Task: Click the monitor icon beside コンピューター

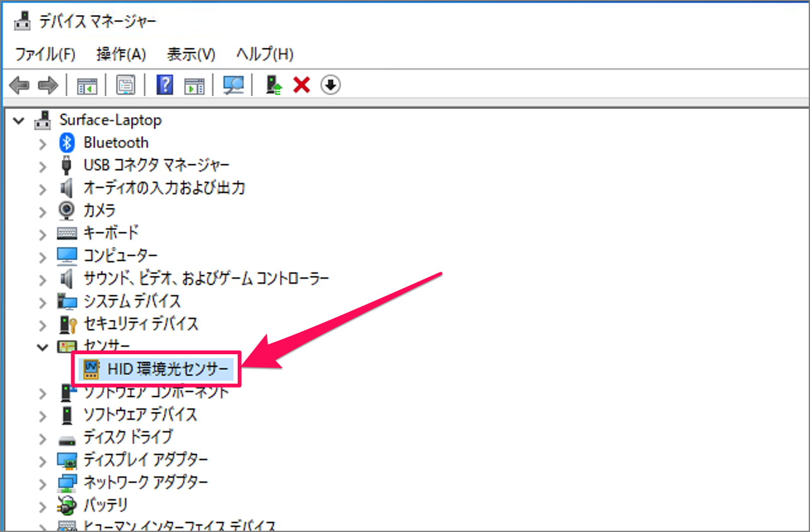Action: [67, 256]
